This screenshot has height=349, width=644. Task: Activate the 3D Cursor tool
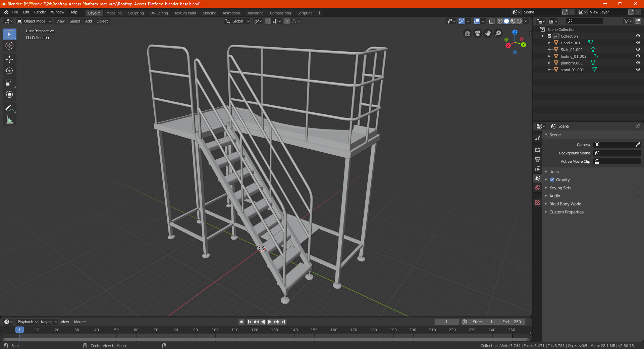[9, 46]
